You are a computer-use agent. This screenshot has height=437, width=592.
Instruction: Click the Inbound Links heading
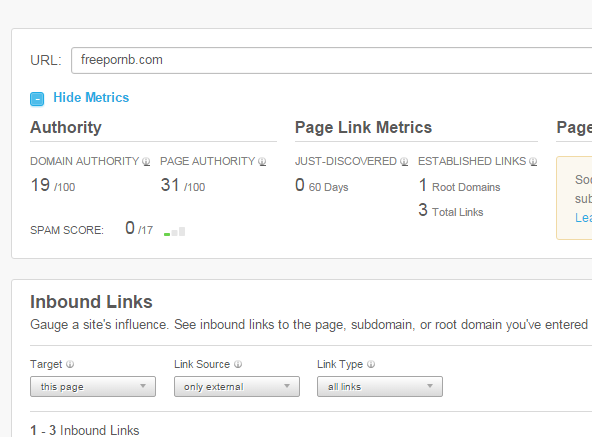[91, 302]
